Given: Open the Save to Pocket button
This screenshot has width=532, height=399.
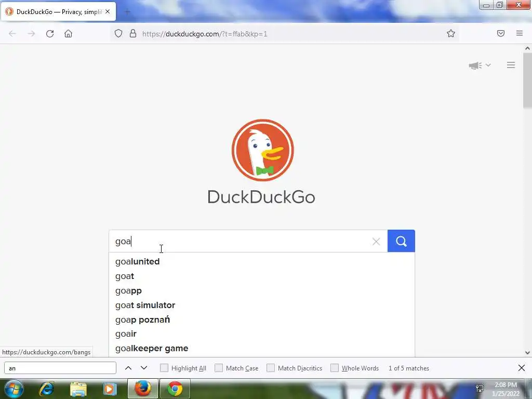Looking at the screenshot, I should click(500, 33).
